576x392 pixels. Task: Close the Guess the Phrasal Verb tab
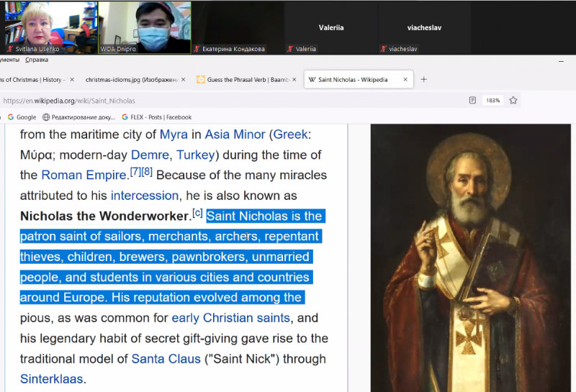[x=294, y=79]
